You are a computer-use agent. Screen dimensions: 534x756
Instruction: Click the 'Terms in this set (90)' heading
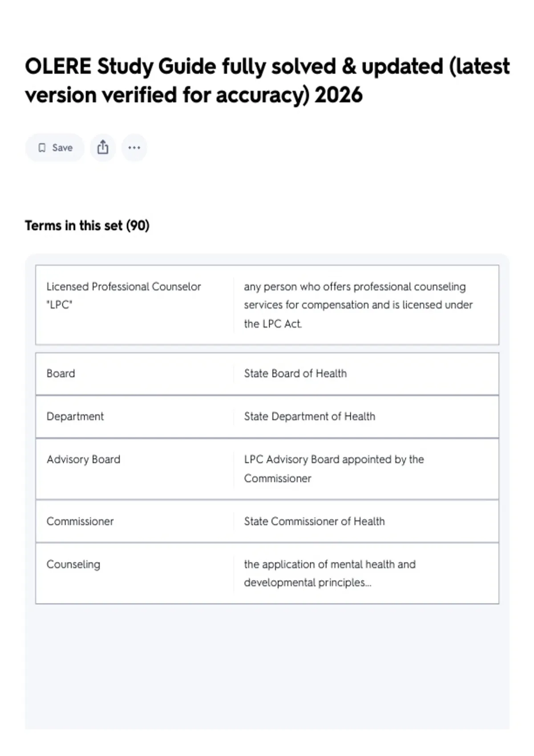point(87,225)
